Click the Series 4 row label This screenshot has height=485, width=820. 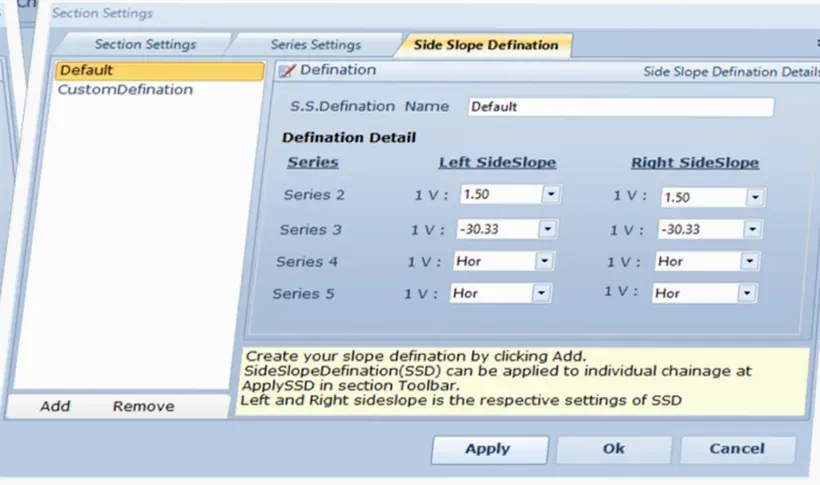pyautogui.click(x=307, y=261)
